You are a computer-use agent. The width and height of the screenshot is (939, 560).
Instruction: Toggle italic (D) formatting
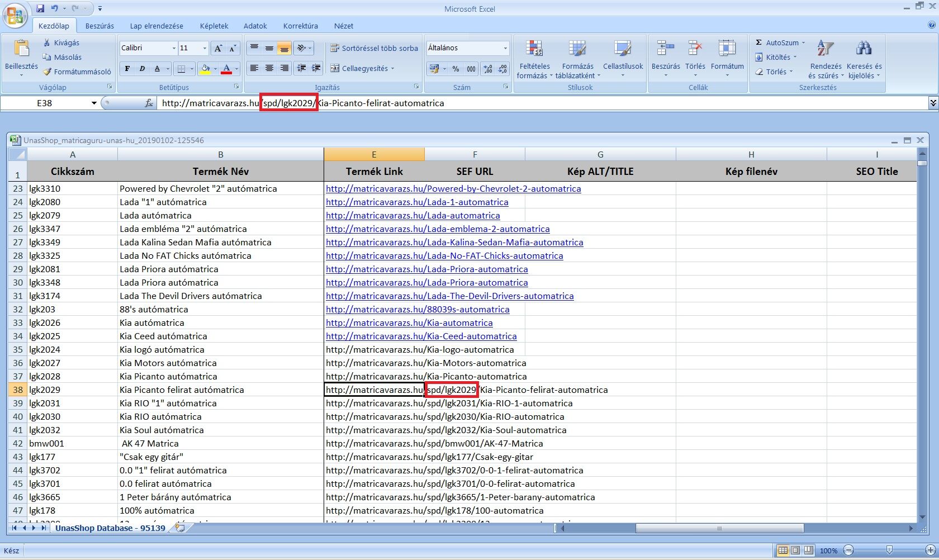[142, 69]
